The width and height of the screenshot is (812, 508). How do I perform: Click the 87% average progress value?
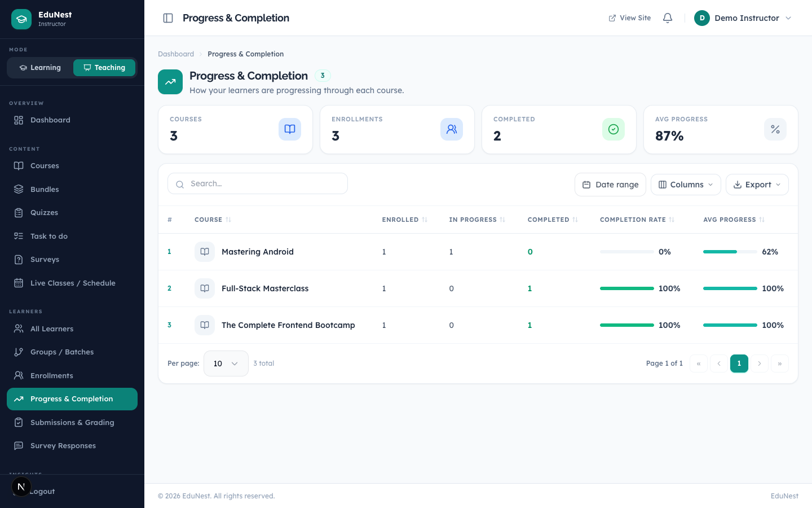pyautogui.click(x=669, y=136)
